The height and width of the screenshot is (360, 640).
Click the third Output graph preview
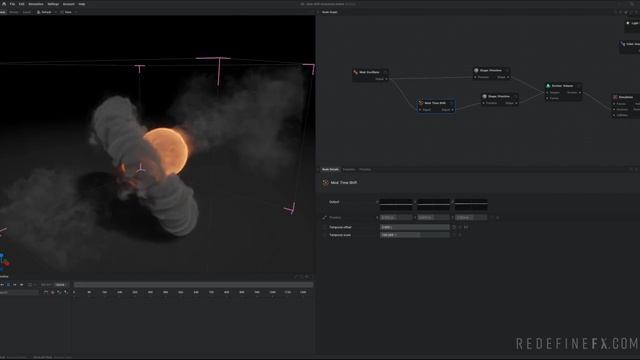[x=471, y=204]
